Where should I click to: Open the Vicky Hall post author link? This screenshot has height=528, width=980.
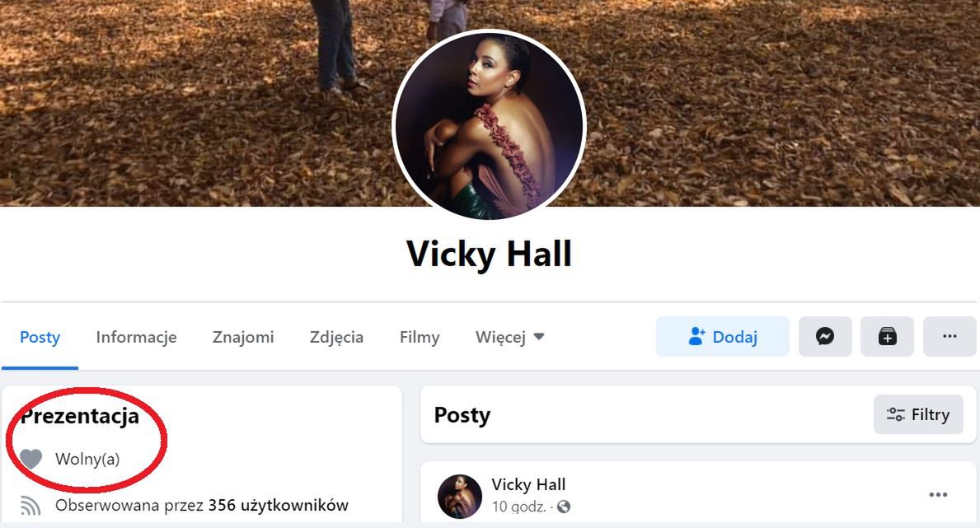click(x=528, y=484)
